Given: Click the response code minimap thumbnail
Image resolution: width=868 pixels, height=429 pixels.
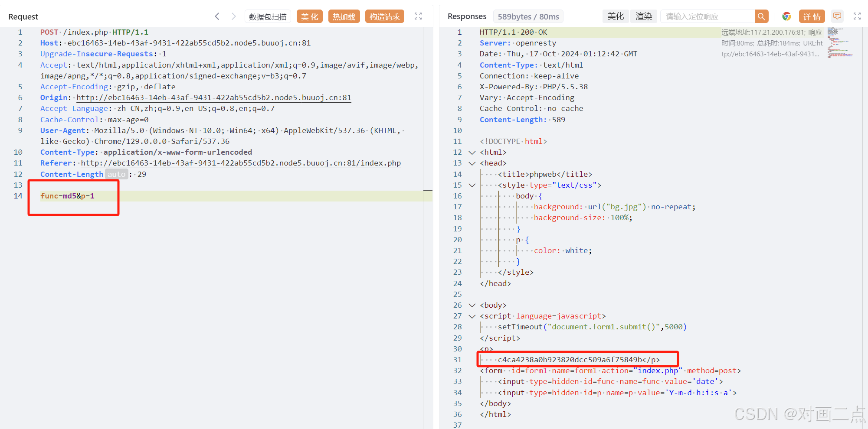Looking at the screenshot, I should click(x=840, y=42).
